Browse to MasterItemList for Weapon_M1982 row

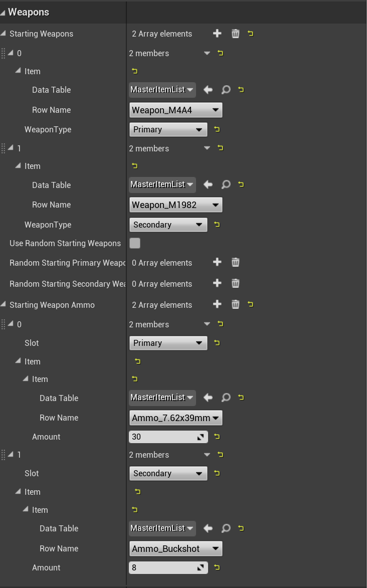click(226, 185)
